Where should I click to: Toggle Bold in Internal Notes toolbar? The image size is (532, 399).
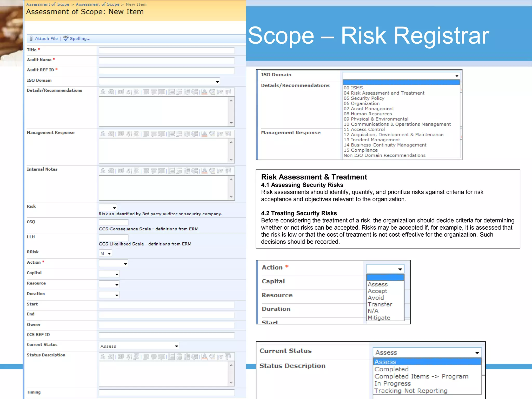121,171
